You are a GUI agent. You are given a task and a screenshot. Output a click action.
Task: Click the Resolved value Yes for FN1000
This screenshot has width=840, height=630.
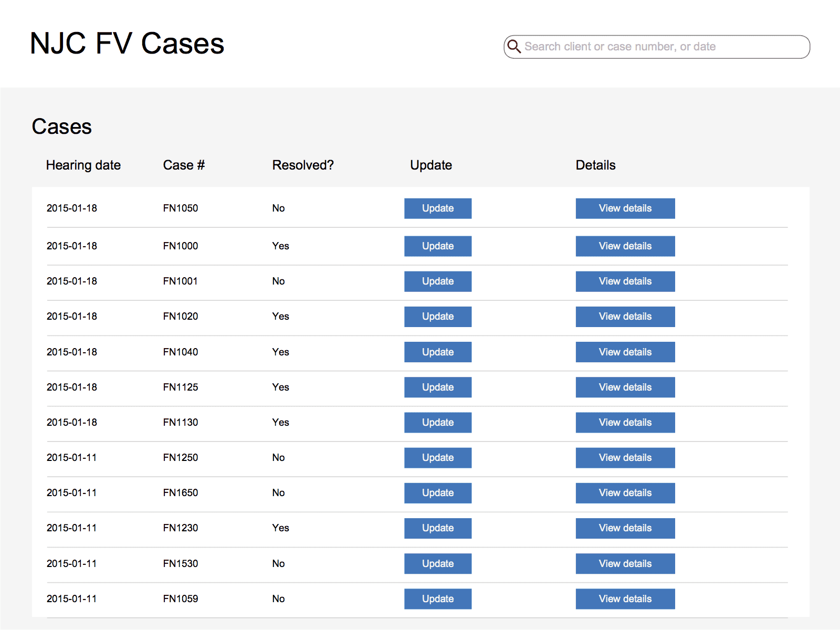coord(281,246)
